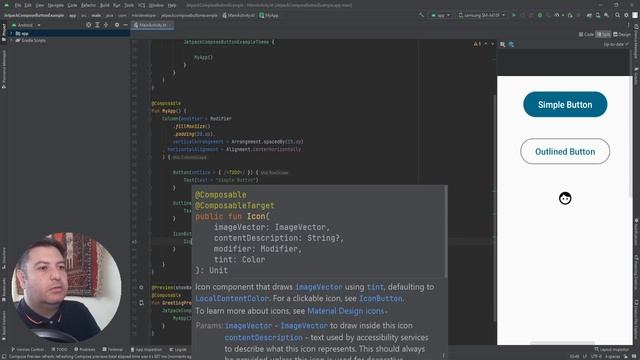This screenshot has width=640, height=360.
Task: Open the App Inspection bottom tab
Action: [146, 349]
